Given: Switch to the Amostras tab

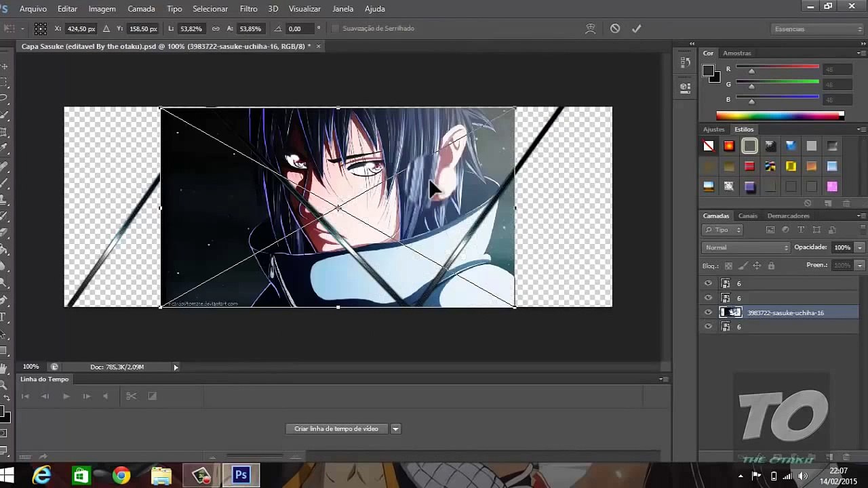Looking at the screenshot, I should tap(737, 53).
